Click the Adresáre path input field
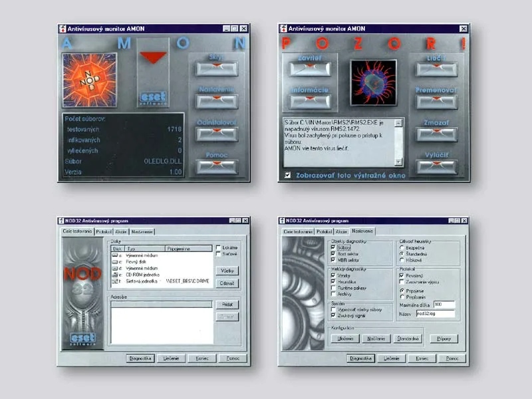 pyautogui.click(x=162, y=304)
